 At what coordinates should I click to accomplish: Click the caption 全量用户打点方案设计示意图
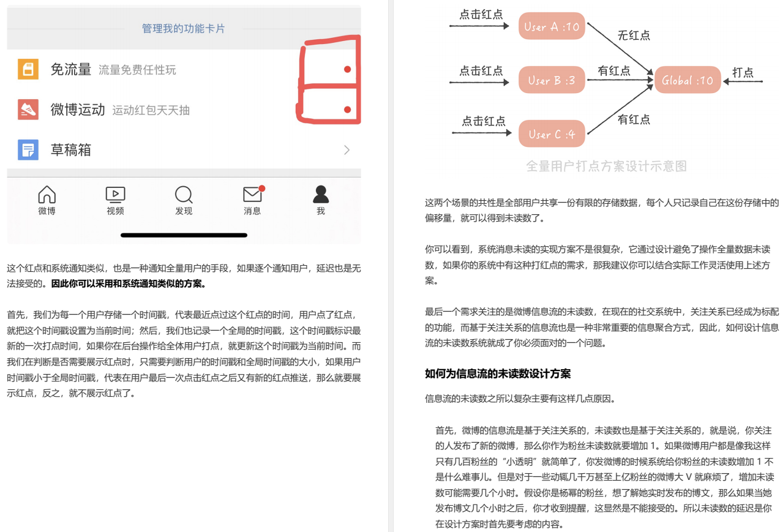pos(606,166)
